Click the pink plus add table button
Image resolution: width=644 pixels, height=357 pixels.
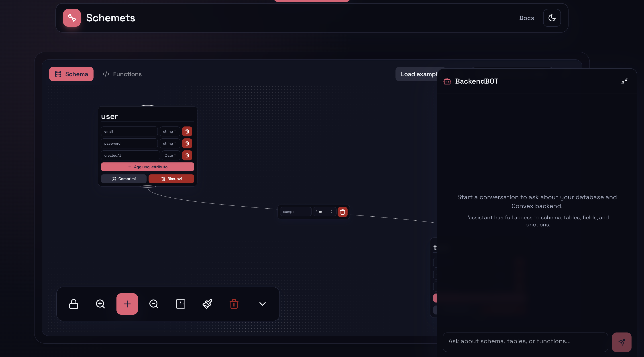pos(127,304)
